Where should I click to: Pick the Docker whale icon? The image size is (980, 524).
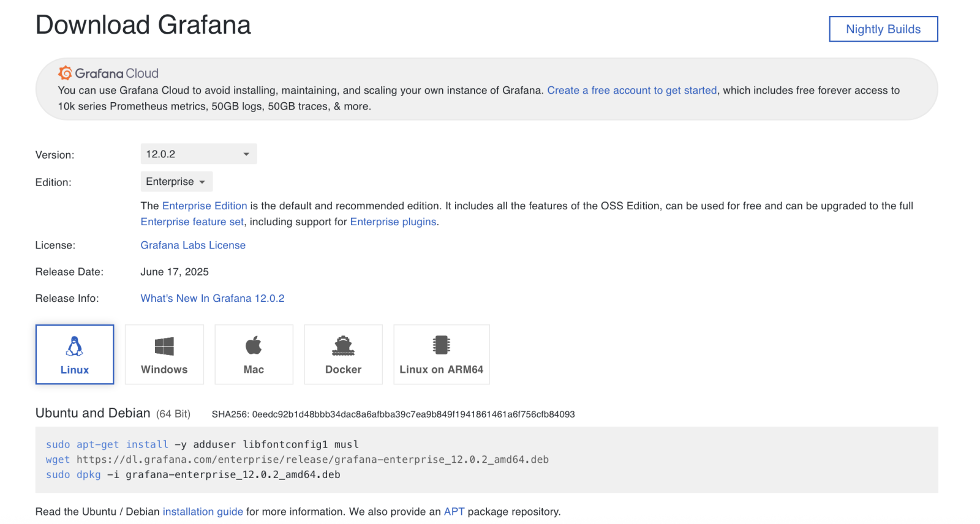[343, 346]
